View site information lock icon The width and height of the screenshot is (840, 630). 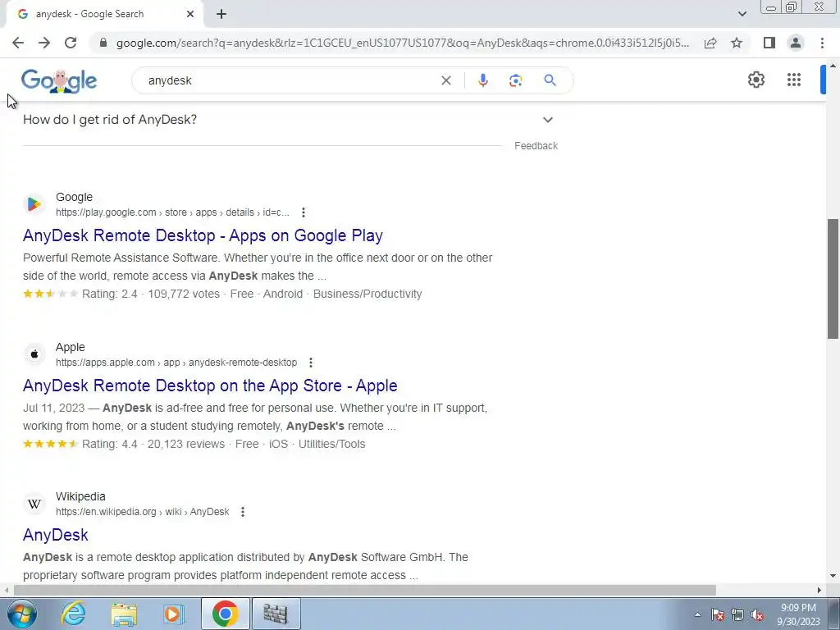[x=103, y=43]
